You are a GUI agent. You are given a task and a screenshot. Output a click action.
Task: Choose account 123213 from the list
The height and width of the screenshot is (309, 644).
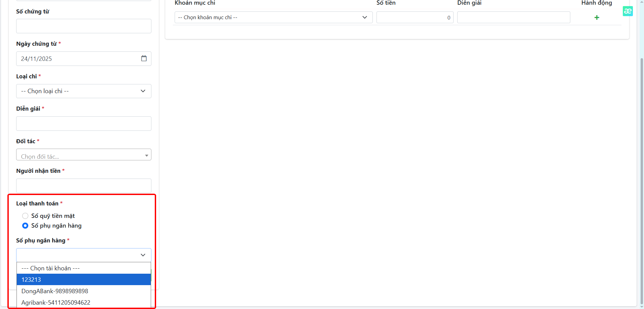click(83, 280)
